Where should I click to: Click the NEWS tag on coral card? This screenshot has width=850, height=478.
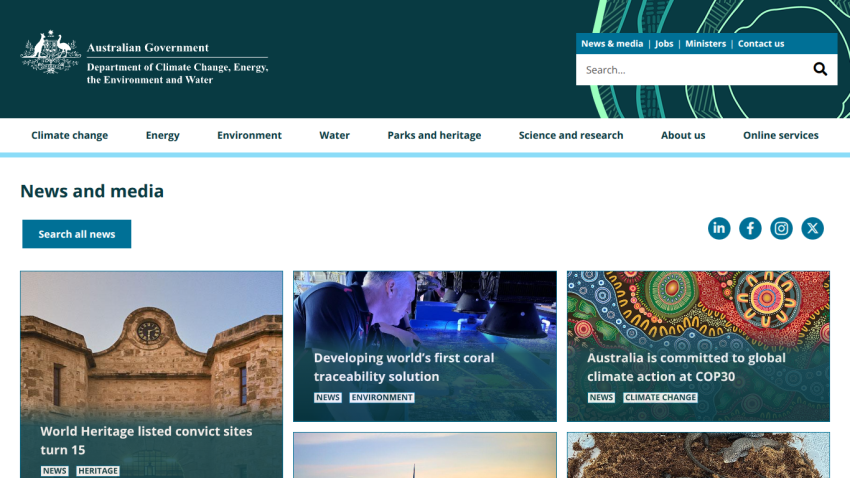coord(328,397)
